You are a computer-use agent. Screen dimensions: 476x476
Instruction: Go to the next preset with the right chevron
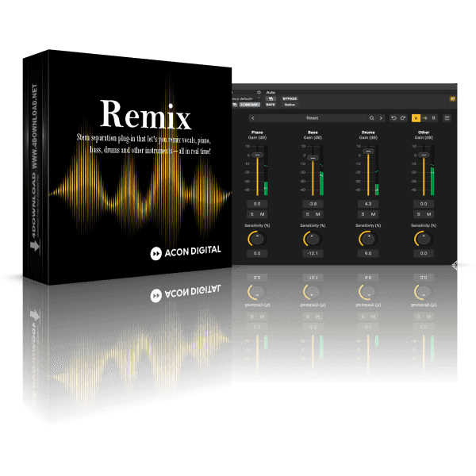pyautogui.click(x=381, y=118)
